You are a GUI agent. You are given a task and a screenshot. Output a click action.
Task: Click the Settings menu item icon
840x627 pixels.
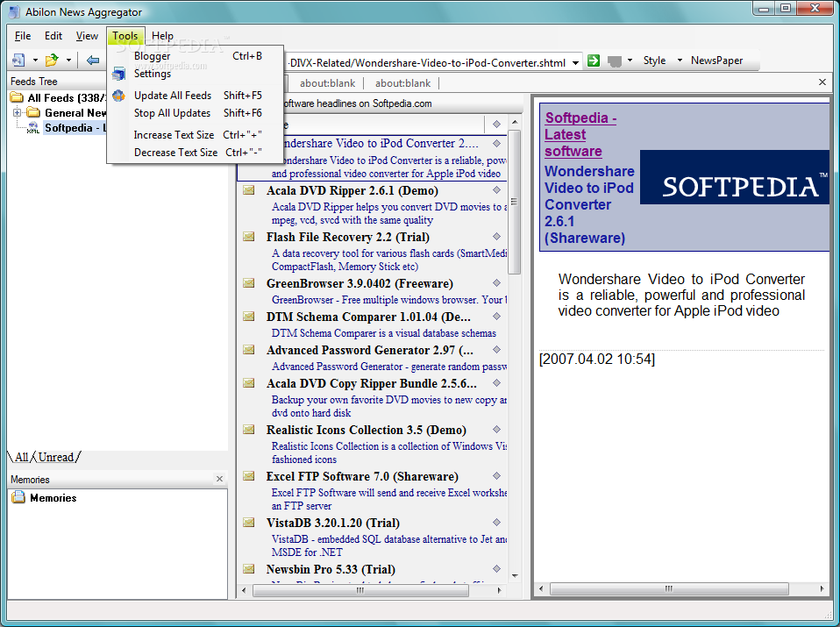(x=119, y=74)
